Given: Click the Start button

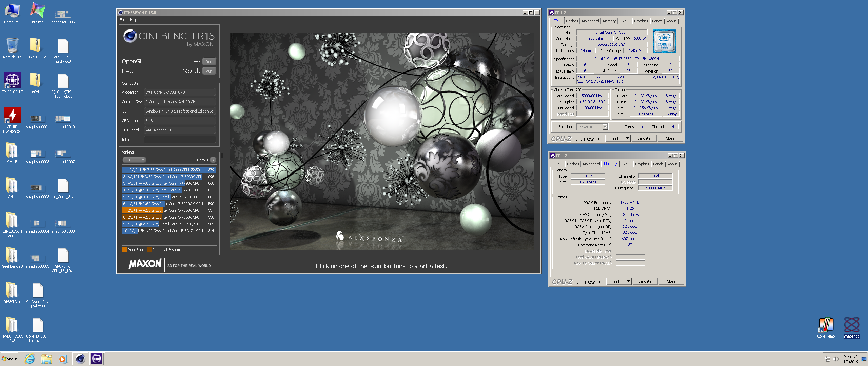Looking at the screenshot, I should tap(9, 359).
